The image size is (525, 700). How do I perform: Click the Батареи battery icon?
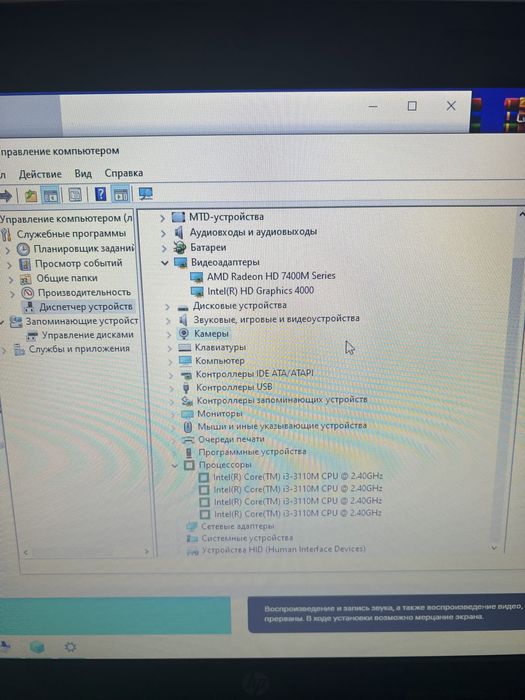pyautogui.click(x=179, y=247)
